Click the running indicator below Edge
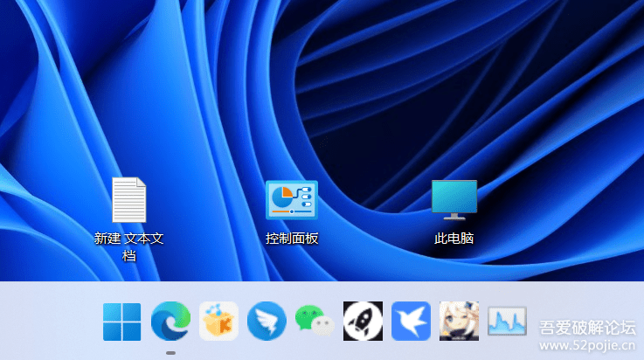 point(170,352)
